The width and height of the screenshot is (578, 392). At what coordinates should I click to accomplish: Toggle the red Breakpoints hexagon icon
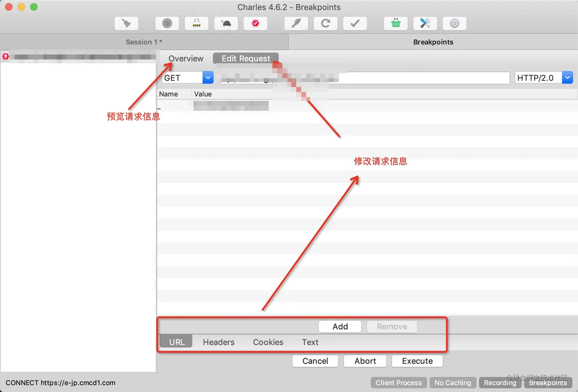pos(255,23)
